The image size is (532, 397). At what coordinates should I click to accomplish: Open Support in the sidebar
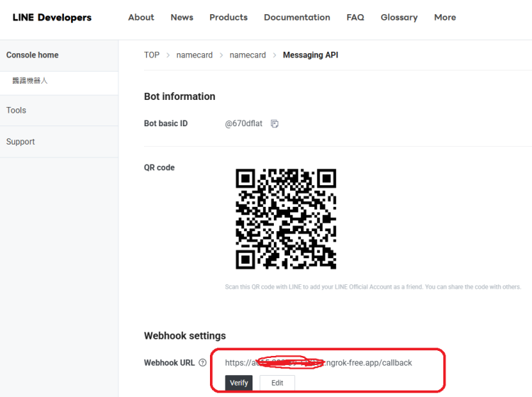coord(21,142)
